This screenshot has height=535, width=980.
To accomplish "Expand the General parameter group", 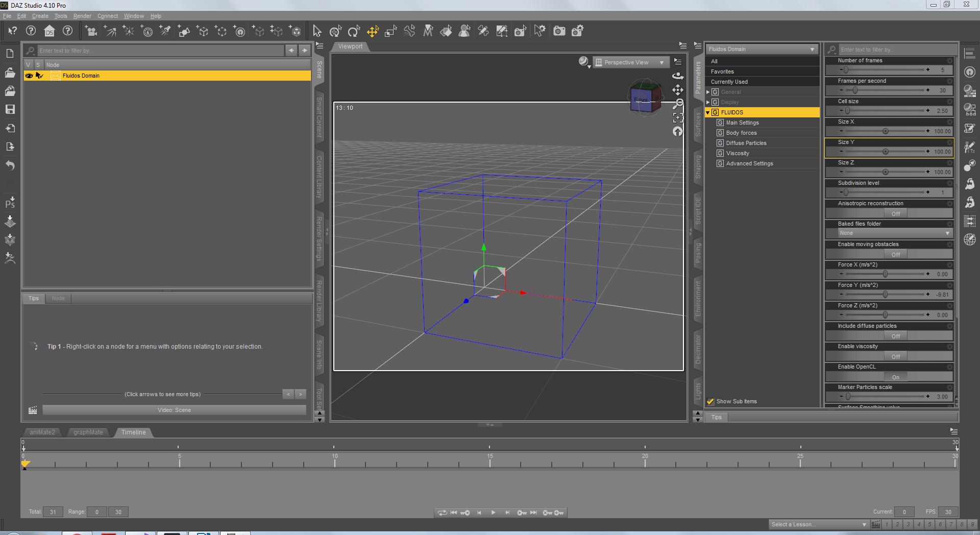I will [x=708, y=92].
